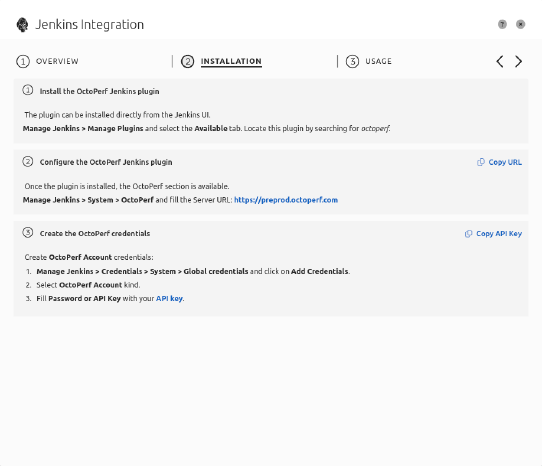Click "Select OctoPerf Account kind." line
This screenshot has height=466, width=542.
(88, 285)
